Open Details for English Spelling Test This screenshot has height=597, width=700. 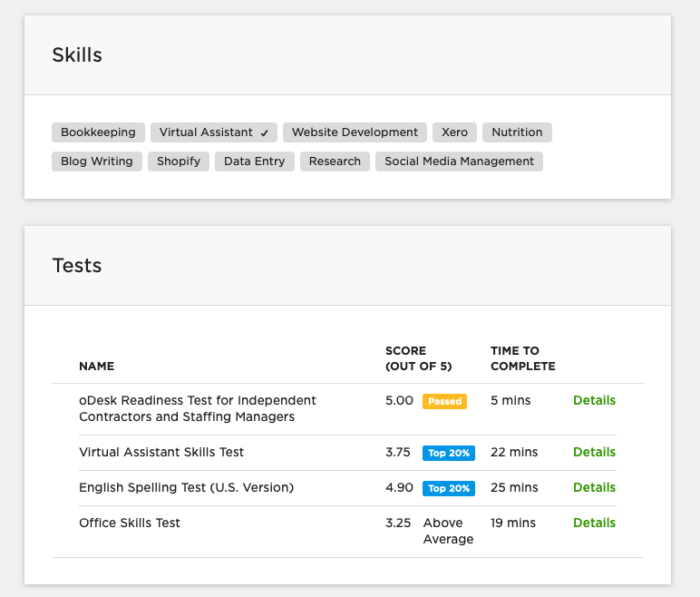pos(594,487)
